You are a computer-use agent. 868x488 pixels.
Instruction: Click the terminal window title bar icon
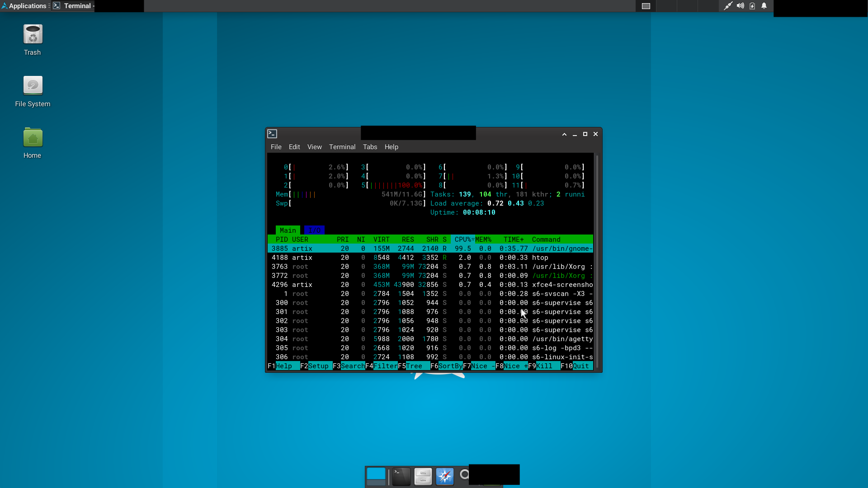[272, 134]
